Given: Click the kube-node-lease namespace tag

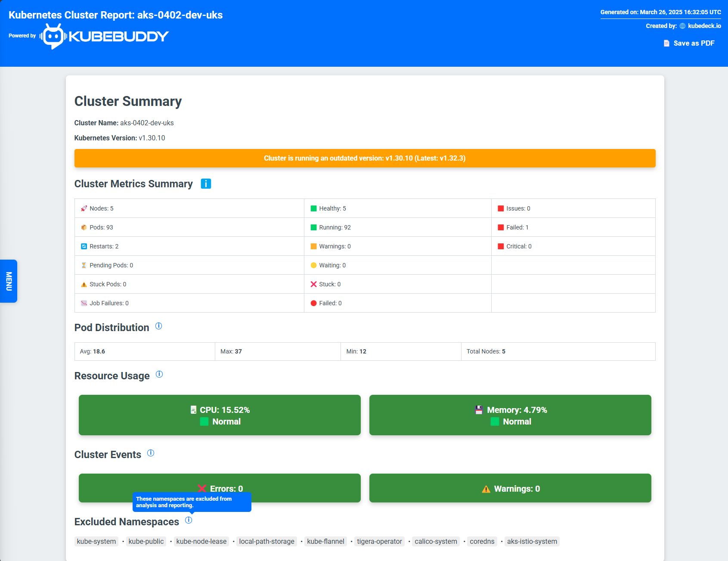Looking at the screenshot, I should (x=201, y=541).
